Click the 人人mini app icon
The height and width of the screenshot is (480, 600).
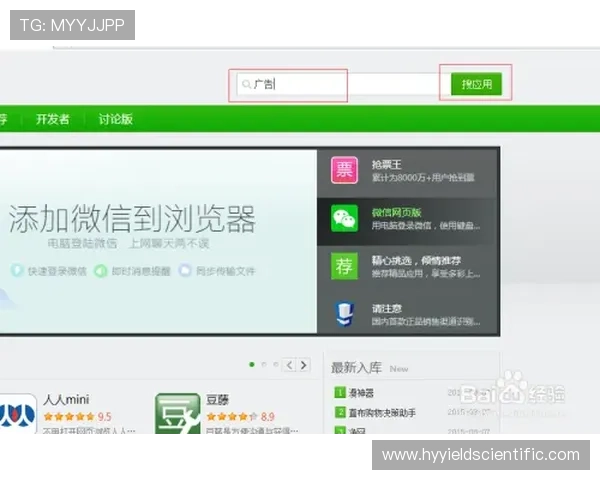(x=18, y=414)
